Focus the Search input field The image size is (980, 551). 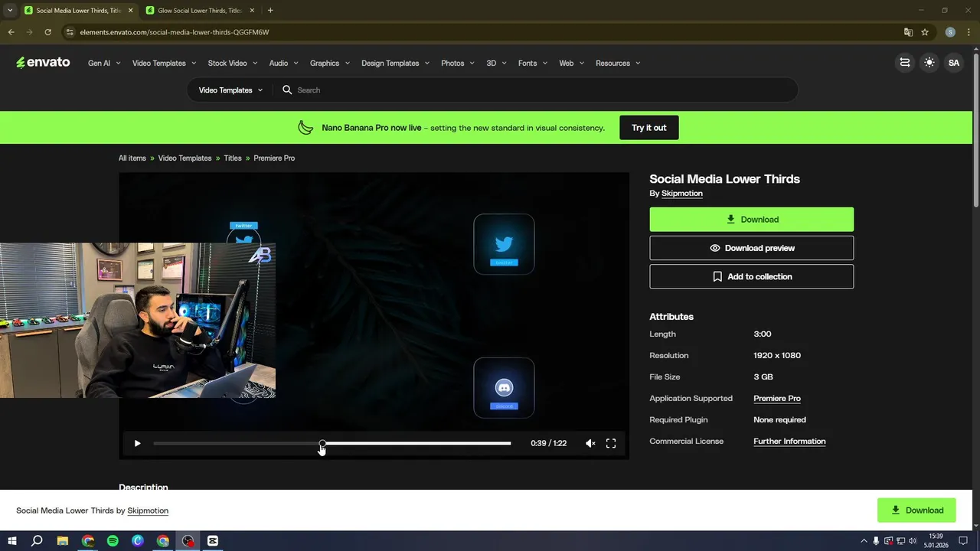(536, 90)
